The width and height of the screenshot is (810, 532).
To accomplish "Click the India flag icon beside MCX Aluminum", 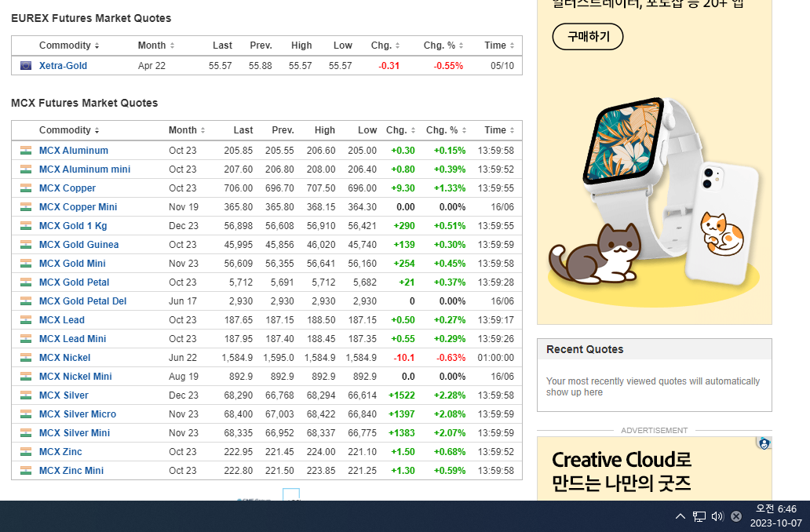I will click(x=26, y=151).
